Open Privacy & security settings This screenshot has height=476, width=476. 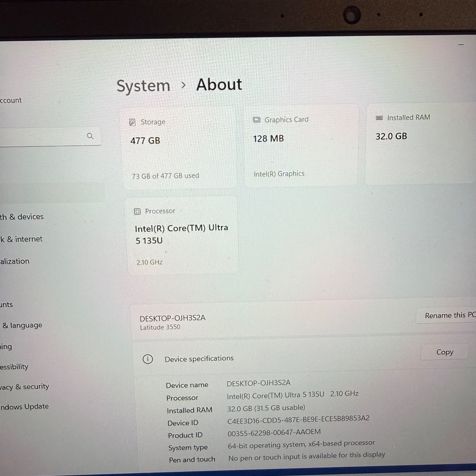pyautogui.click(x=25, y=387)
